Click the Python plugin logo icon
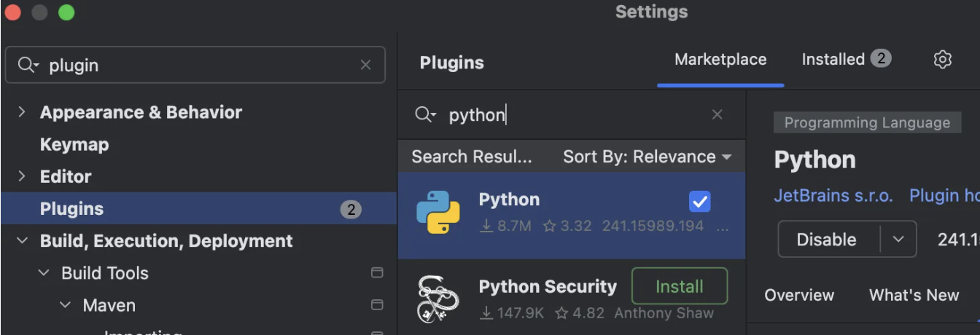The image size is (980, 335). pos(438,212)
